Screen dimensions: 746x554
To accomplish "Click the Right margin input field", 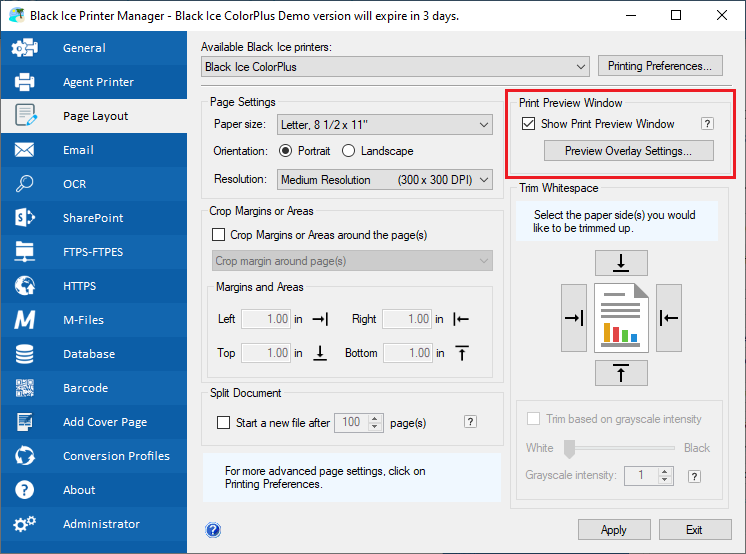I will 407,319.
